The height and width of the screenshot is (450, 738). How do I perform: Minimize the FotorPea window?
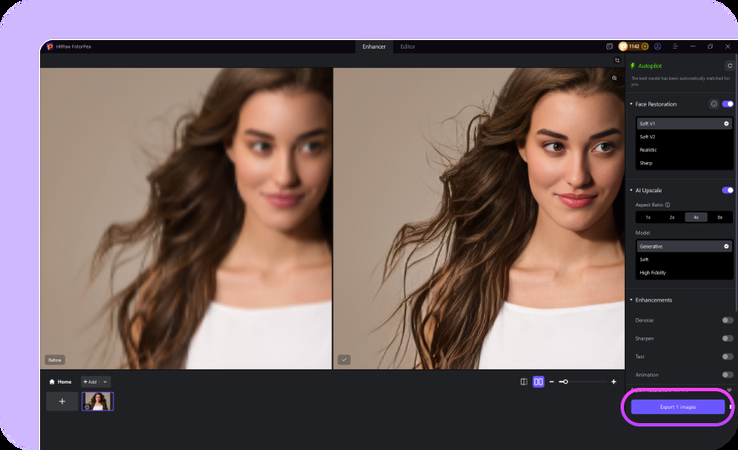click(x=693, y=47)
